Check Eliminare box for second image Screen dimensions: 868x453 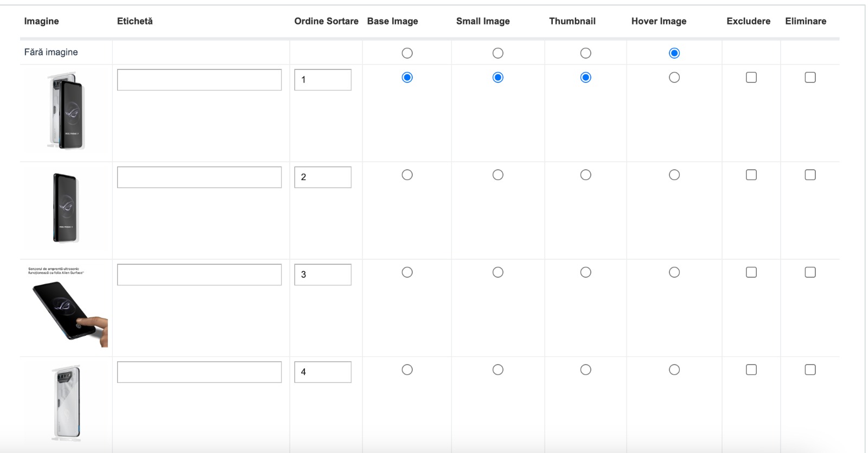click(x=810, y=175)
